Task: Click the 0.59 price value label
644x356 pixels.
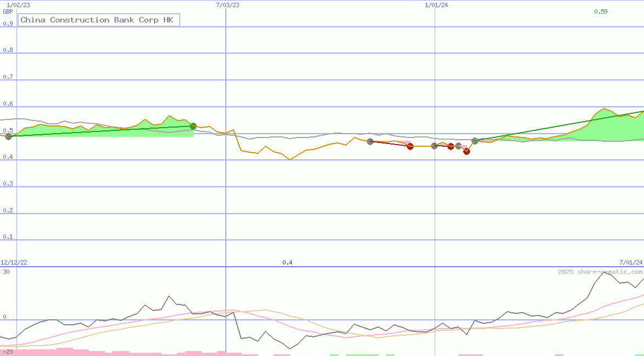Action: pyautogui.click(x=600, y=10)
